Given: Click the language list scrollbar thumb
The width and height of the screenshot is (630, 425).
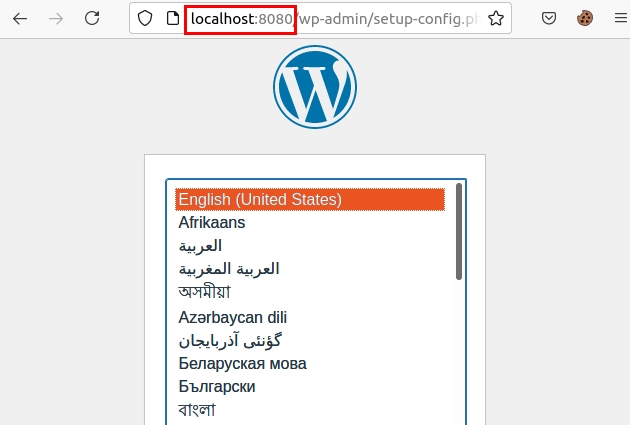Looking at the screenshot, I should (x=459, y=231).
